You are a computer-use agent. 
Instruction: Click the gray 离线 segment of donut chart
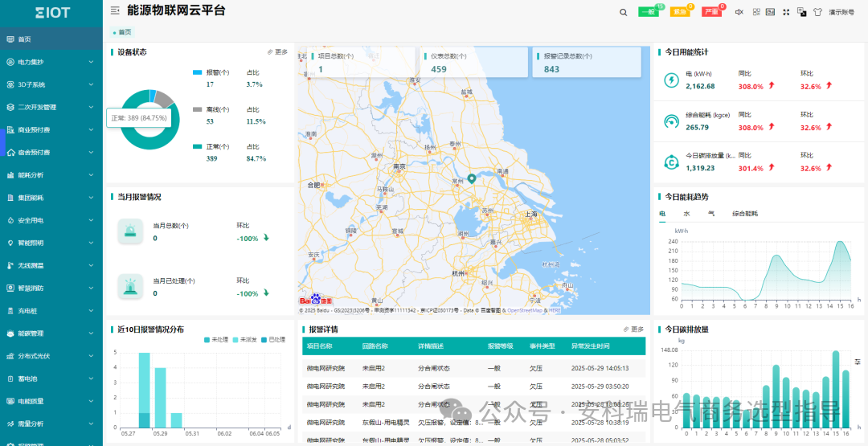coord(165,99)
